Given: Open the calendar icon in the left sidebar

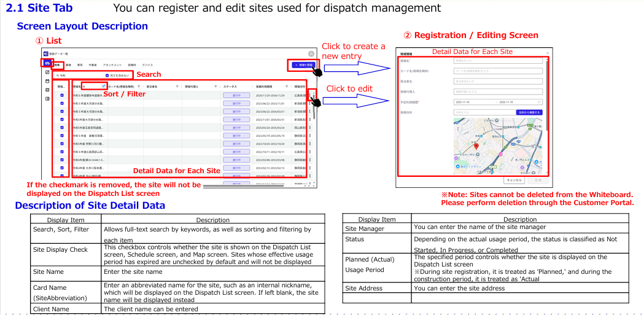Looking at the screenshot, I should (x=47, y=80).
